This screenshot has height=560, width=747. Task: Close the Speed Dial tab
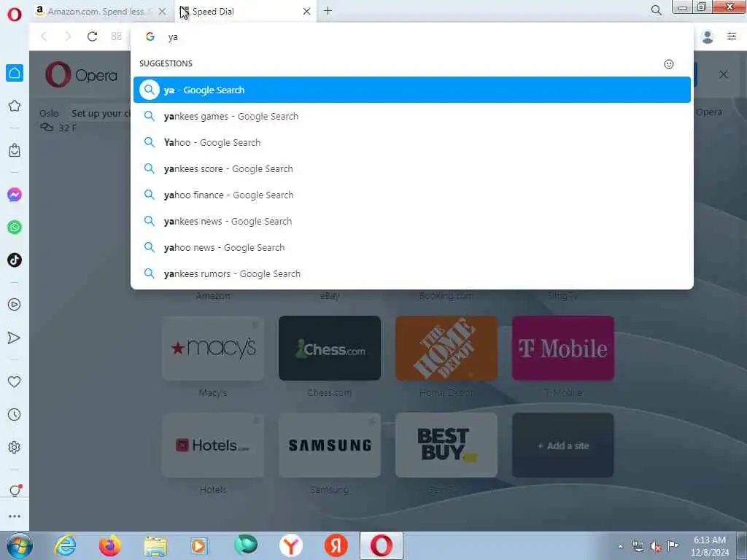(307, 11)
